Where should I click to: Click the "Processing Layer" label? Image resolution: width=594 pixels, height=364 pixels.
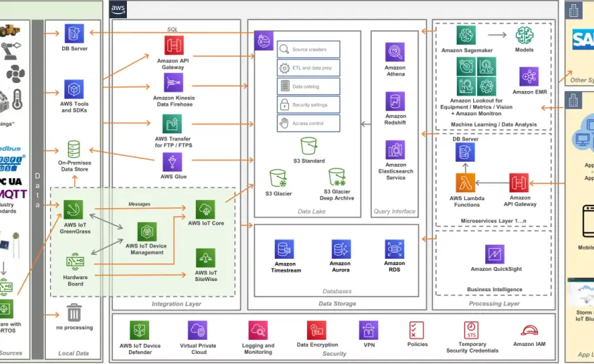click(x=494, y=303)
